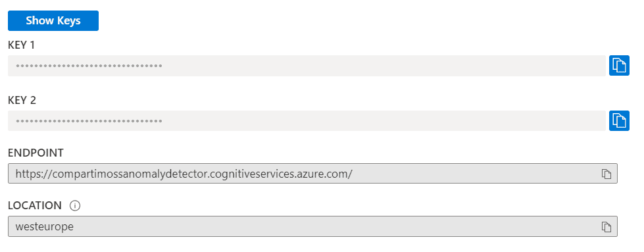This screenshot has width=644, height=252.
Task: Focus the KEY 2 masked field
Action: (x=307, y=120)
